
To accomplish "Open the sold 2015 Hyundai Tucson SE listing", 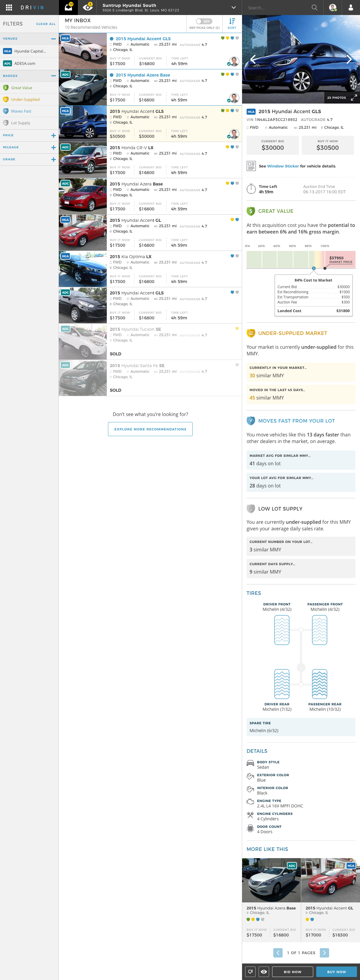I will pos(150,342).
